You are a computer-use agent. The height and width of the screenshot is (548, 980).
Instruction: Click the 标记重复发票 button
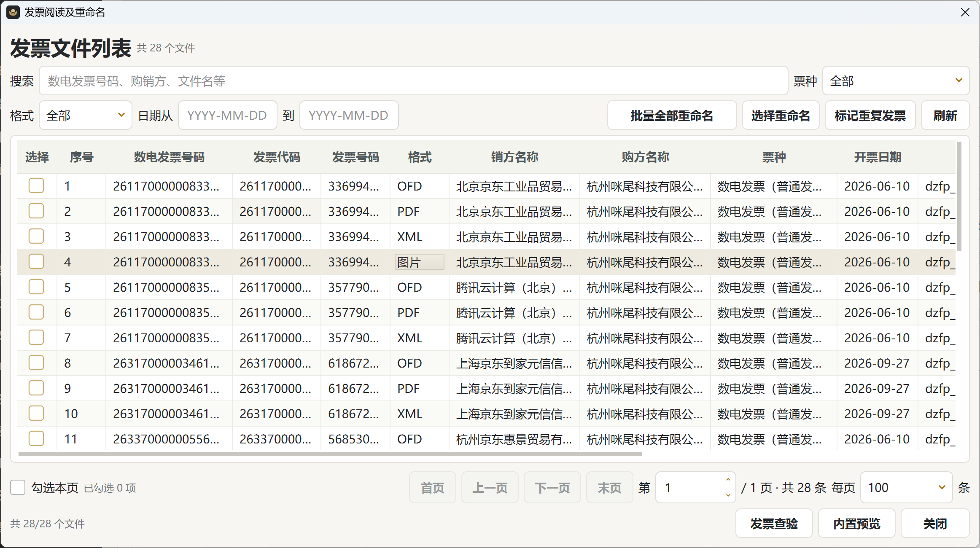click(870, 116)
